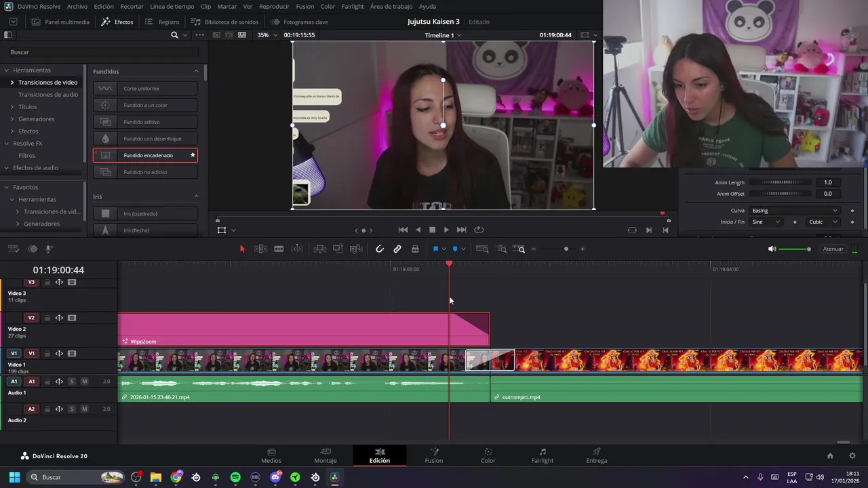Screen dimensions: 868x488
Task: Adjust the timeline zoom slider
Action: click(x=566, y=249)
